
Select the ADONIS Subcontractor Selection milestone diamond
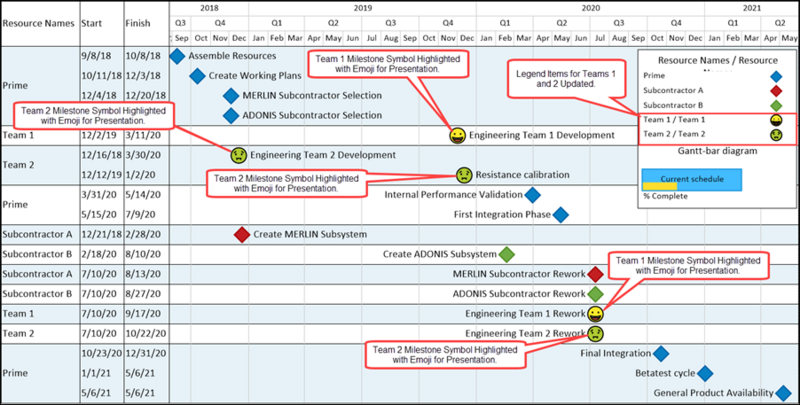click(231, 116)
